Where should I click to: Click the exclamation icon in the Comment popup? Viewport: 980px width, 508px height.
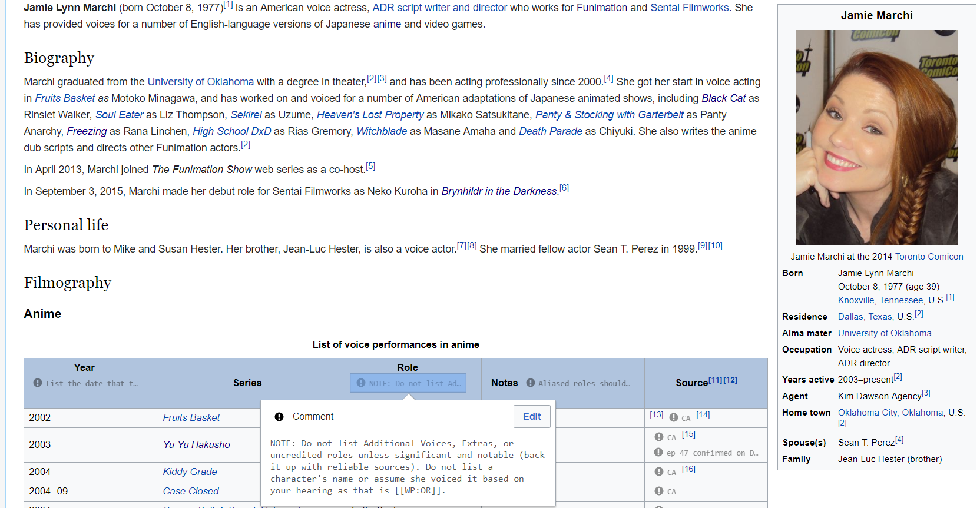pyautogui.click(x=279, y=417)
